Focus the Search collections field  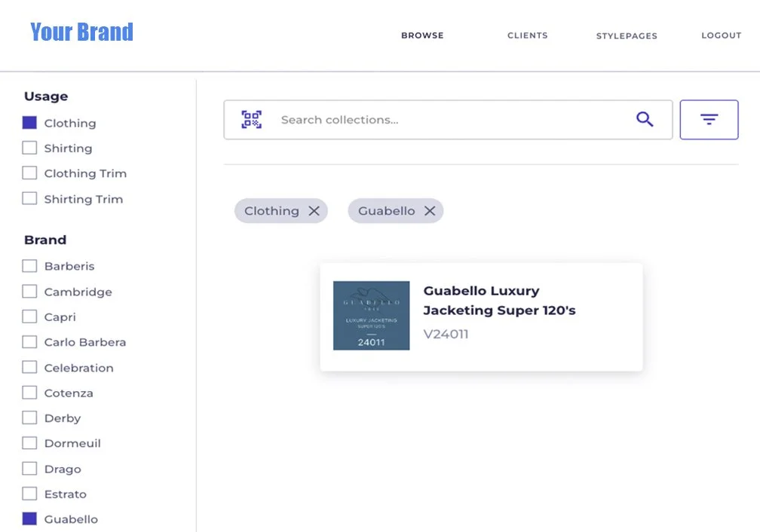tap(449, 120)
